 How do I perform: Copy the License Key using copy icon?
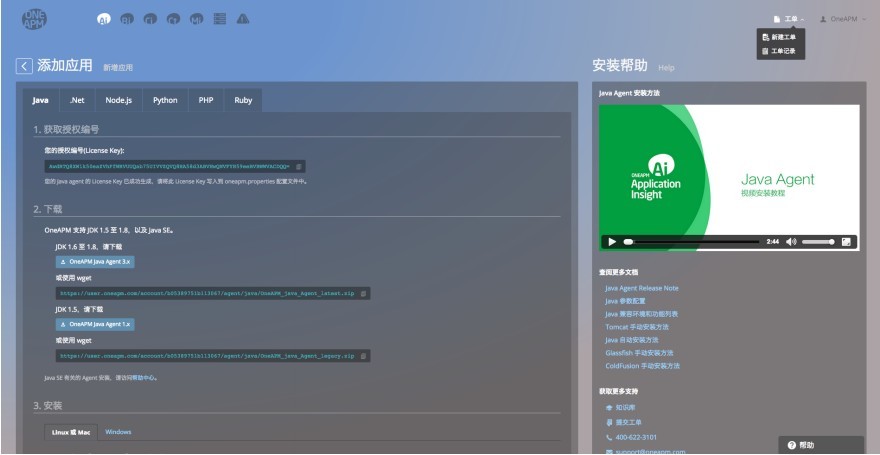[299, 167]
